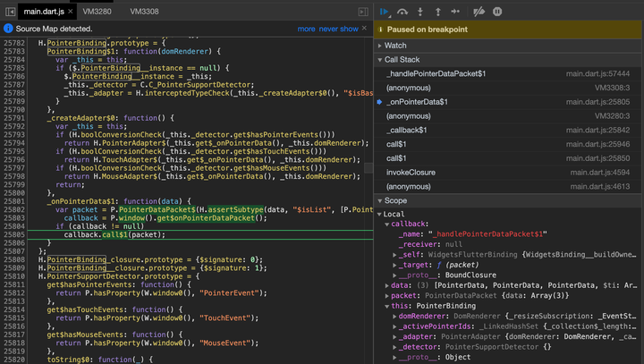This screenshot has width=644, height=364.
Task: Step over next function call
Action: pos(402,11)
